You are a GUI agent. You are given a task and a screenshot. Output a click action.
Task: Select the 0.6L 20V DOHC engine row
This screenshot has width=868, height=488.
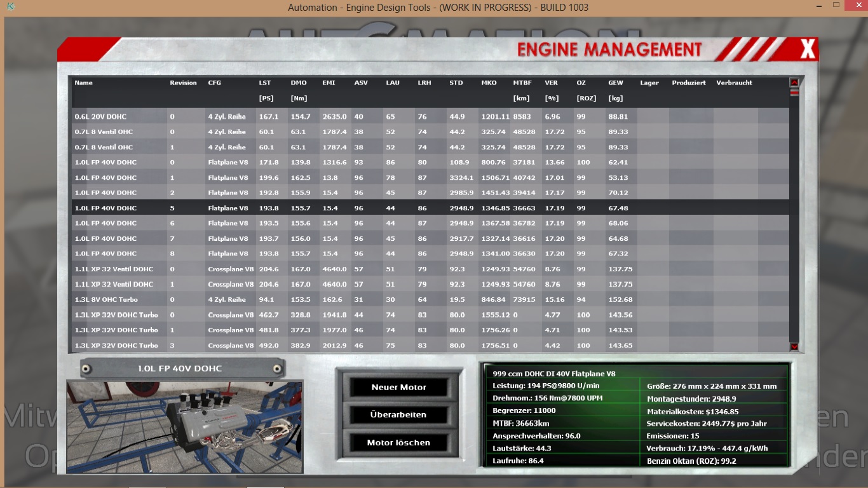[430, 116]
